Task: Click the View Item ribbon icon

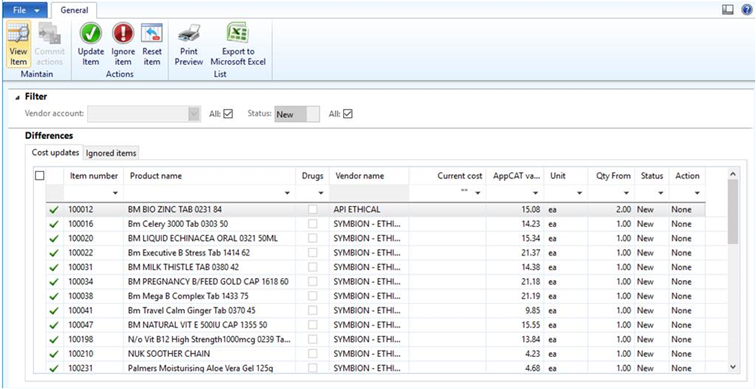Action: tap(18, 44)
